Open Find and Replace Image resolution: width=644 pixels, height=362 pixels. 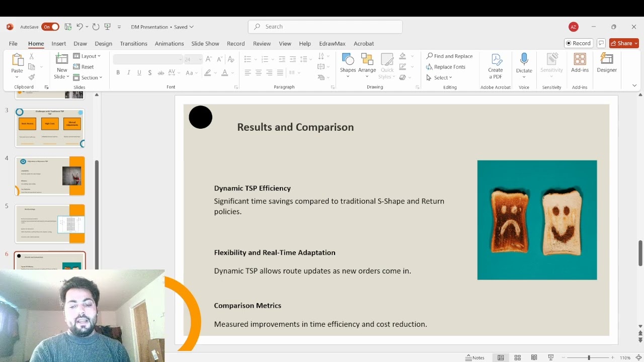449,56
